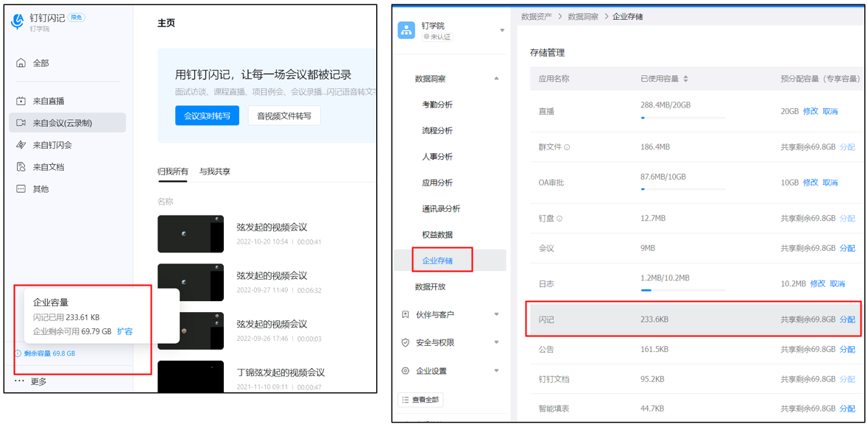Image resolution: width=868 pixels, height=424 pixels.
Task: Click 分配 link in 会议 row
Action: [847, 248]
